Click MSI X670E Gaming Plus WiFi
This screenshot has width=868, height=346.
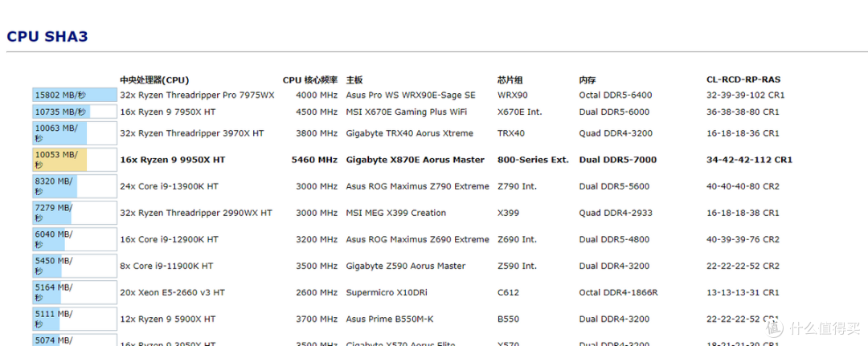(x=407, y=112)
